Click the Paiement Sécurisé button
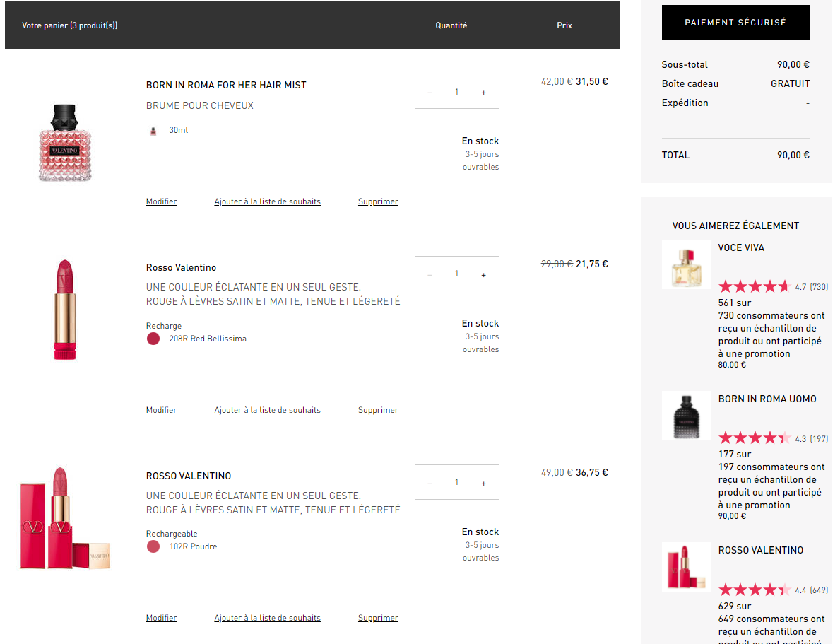 735,23
